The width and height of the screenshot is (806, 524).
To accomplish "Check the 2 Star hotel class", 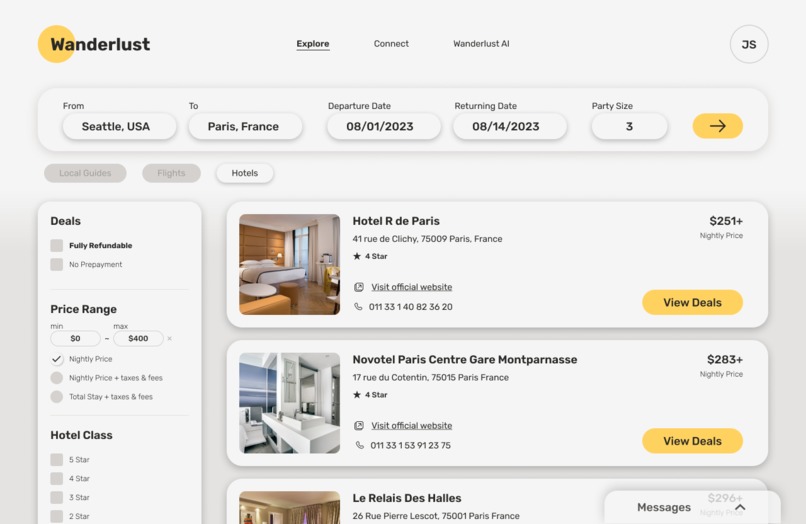I will 57,516.
